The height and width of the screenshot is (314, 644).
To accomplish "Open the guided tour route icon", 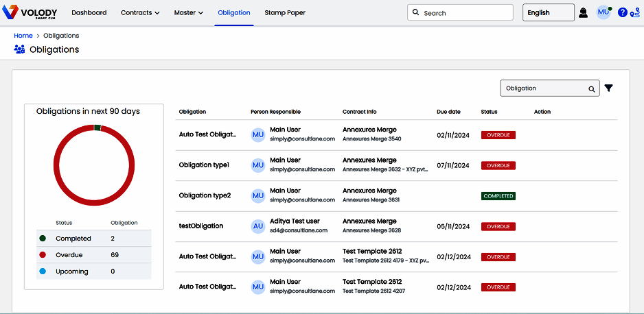I will 634,12.
